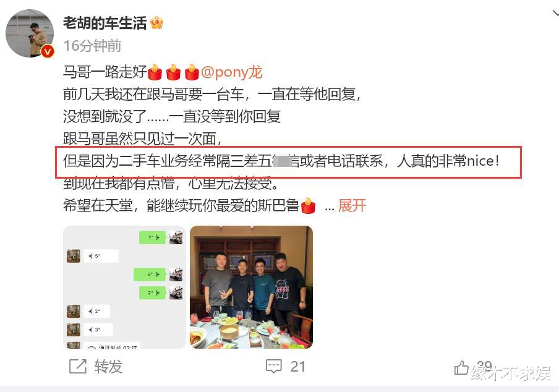559x392 pixels.
Task: Expand the full post via 展开
Action: (352, 206)
